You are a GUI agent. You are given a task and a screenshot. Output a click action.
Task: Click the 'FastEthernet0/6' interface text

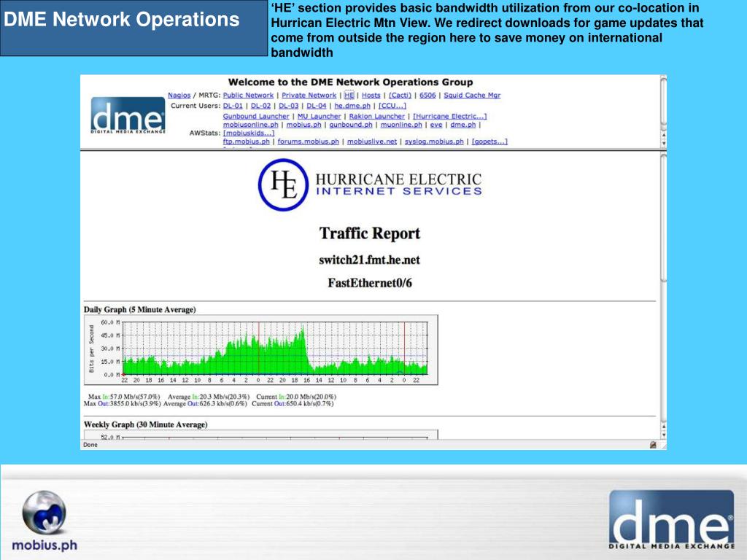click(370, 283)
